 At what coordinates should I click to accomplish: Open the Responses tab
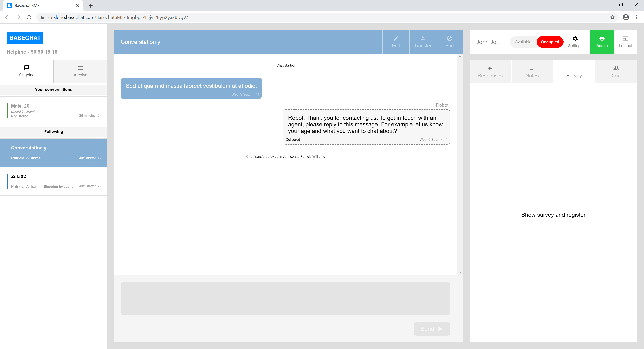(490, 72)
